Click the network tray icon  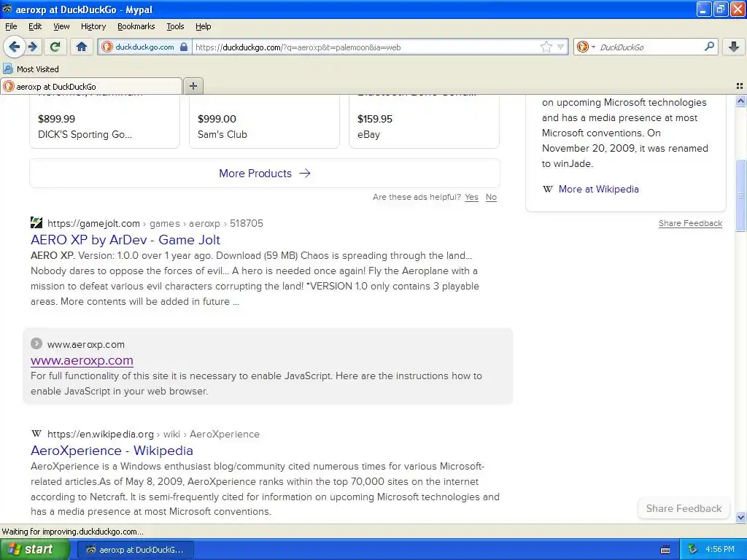pos(693,550)
